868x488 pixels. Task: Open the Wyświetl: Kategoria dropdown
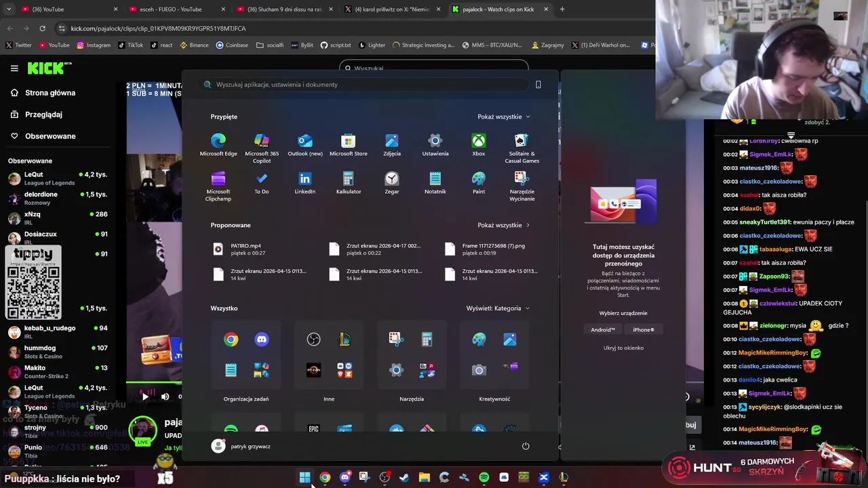pos(498,308)
